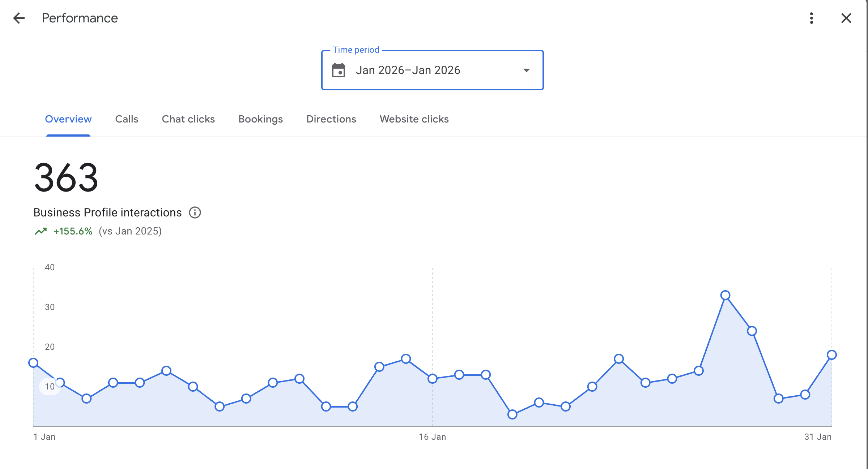Open the Chat clicks tab

coord(188,119)
